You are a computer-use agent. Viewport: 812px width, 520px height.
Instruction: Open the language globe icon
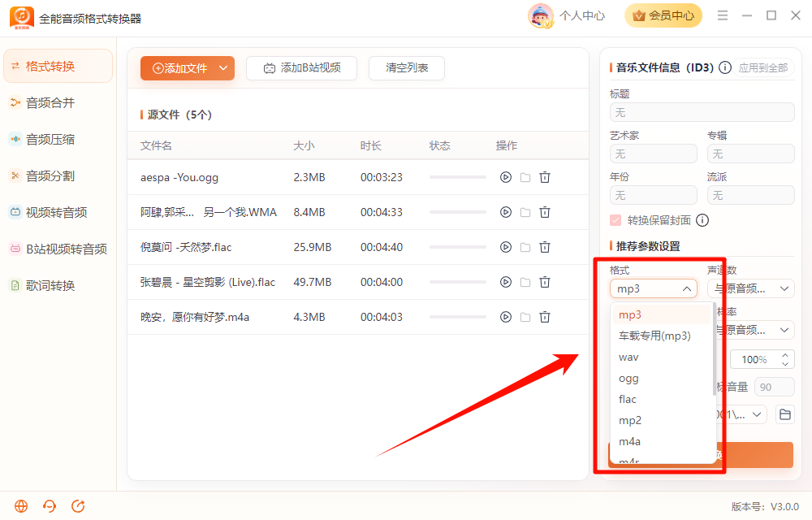[21, 506]
